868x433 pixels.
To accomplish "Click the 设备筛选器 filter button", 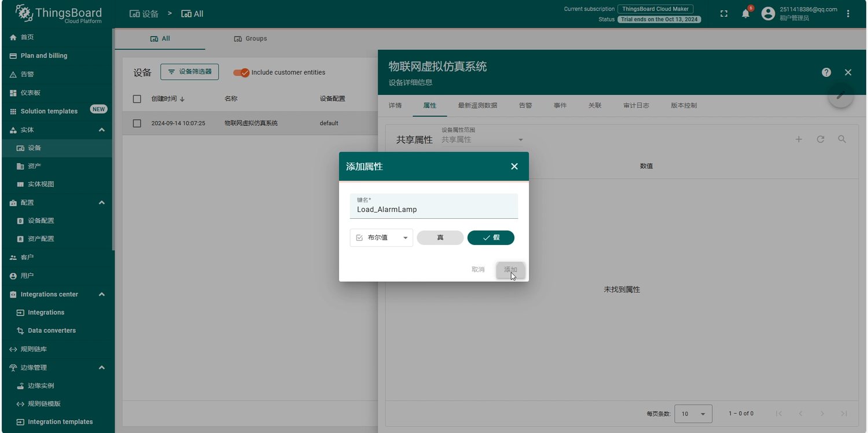I will 189,72.
